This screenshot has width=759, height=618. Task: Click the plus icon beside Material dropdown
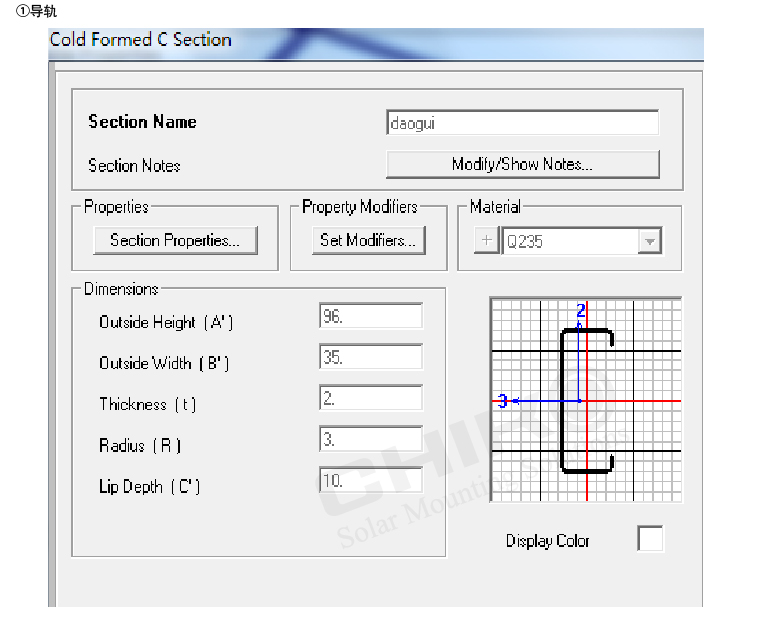(x=485, y=241)
